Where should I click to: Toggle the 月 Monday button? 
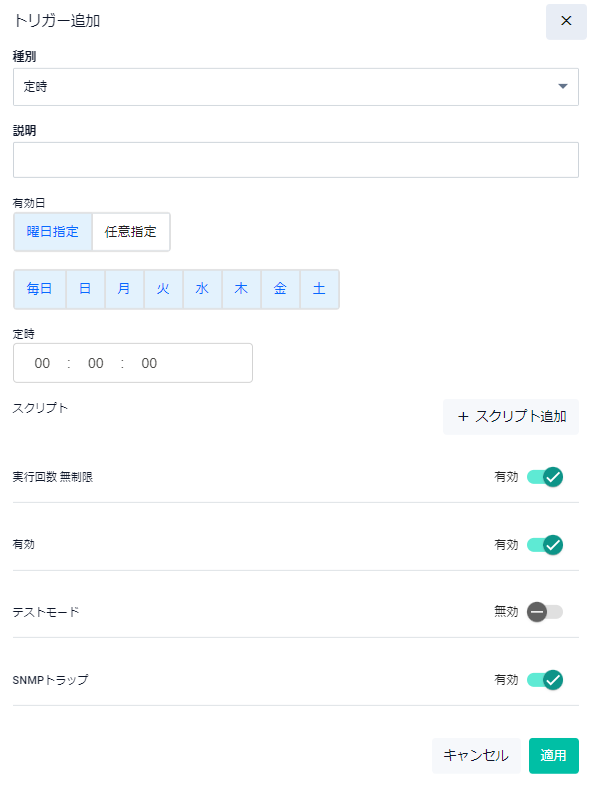coord(124,289)
